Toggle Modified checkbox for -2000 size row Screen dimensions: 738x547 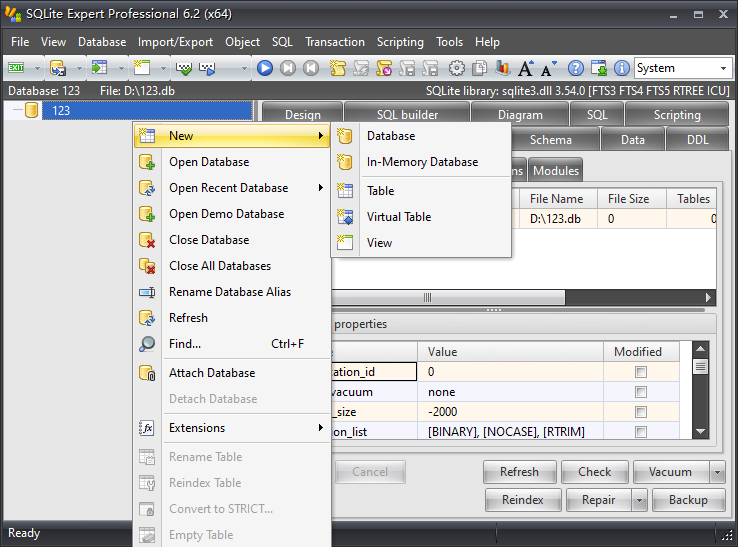click(x=641, y=412)
